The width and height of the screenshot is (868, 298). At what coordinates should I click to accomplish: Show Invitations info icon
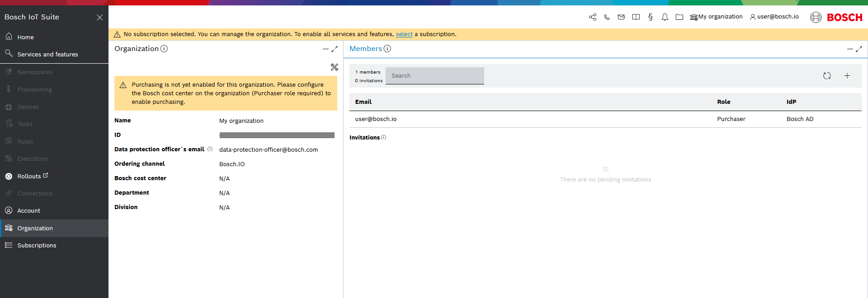click(x=384, y=138)
